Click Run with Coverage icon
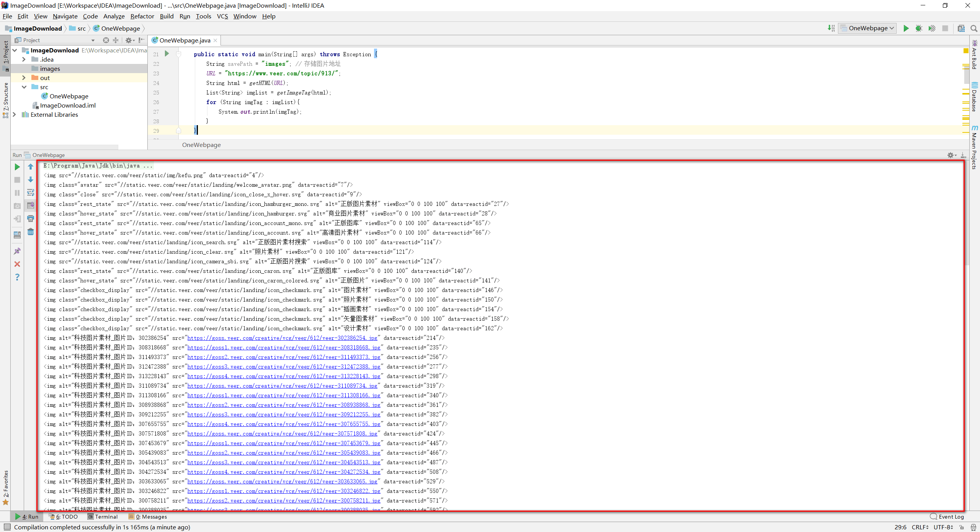Image resolution: width=980 pixels, height=532 pixels. pyautogui.click(x=932, y=28)
